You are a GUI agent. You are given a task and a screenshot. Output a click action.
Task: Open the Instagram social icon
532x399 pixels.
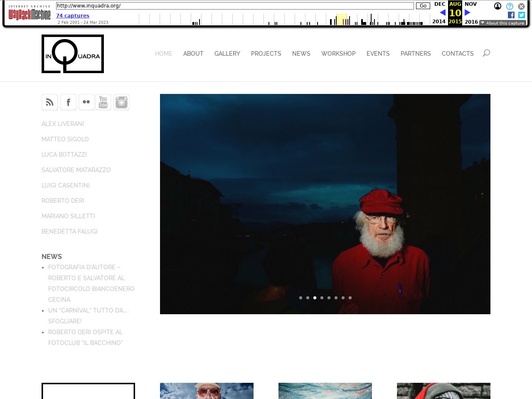point(121,102)
